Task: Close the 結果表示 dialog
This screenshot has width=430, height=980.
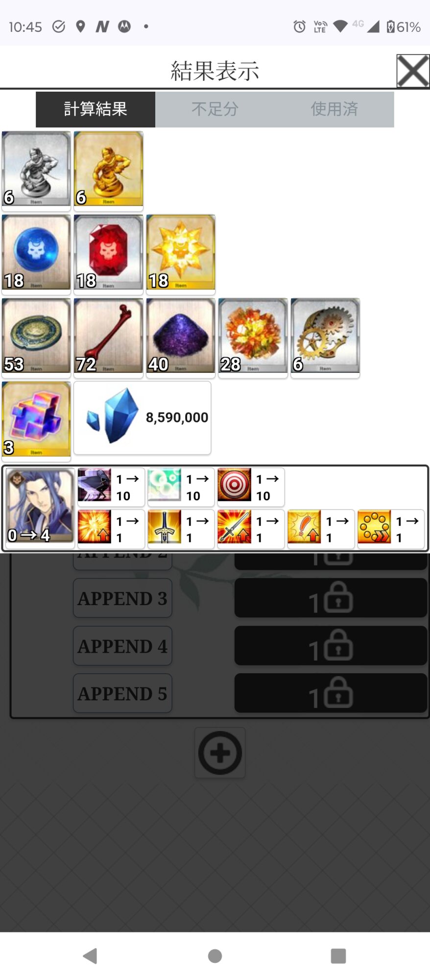Action: (x=413, y=71)
